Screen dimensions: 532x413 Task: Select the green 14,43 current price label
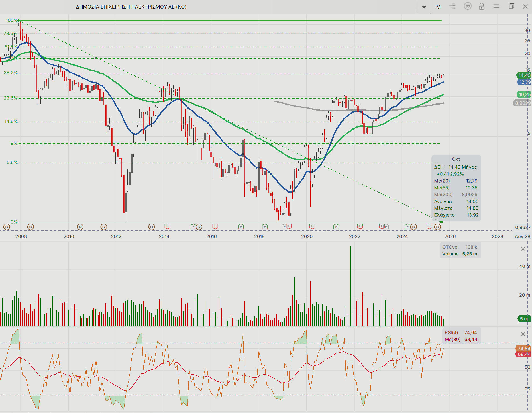524,75
